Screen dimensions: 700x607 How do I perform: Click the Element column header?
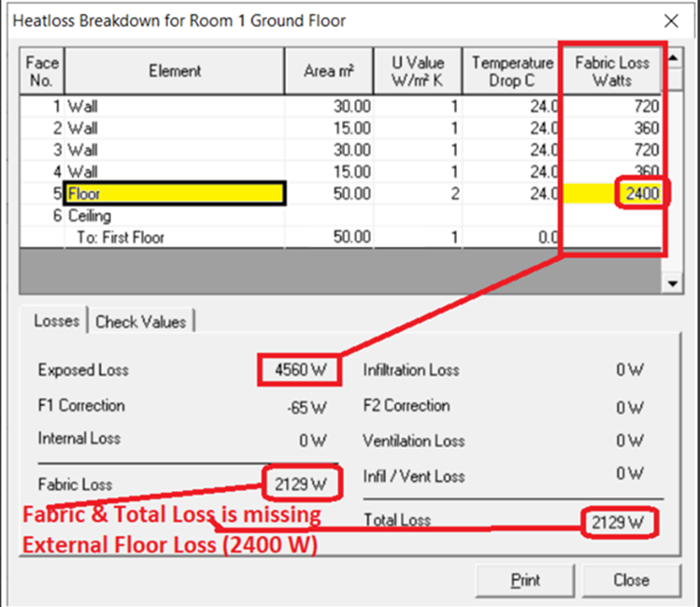click(x=175, y=71)
